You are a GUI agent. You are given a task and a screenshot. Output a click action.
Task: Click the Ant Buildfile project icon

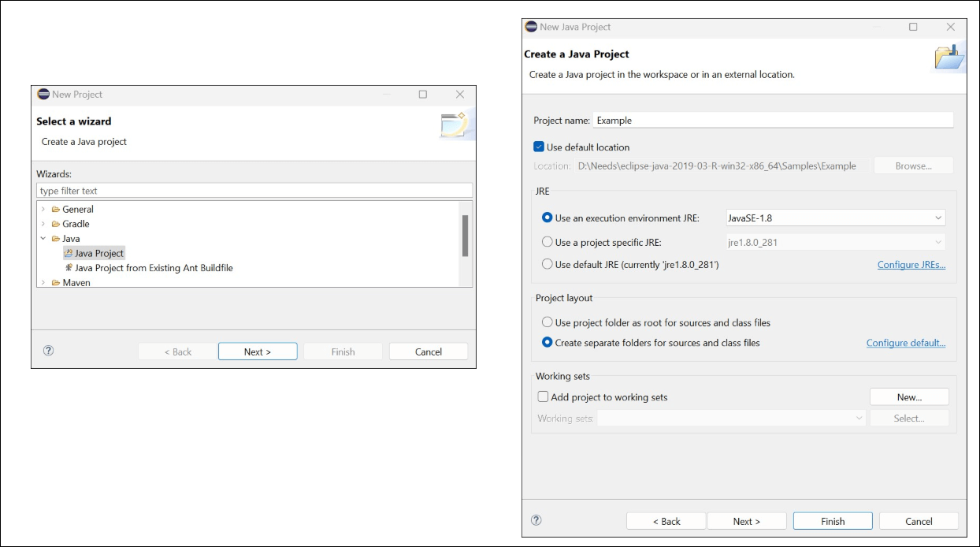pos(69,268)
